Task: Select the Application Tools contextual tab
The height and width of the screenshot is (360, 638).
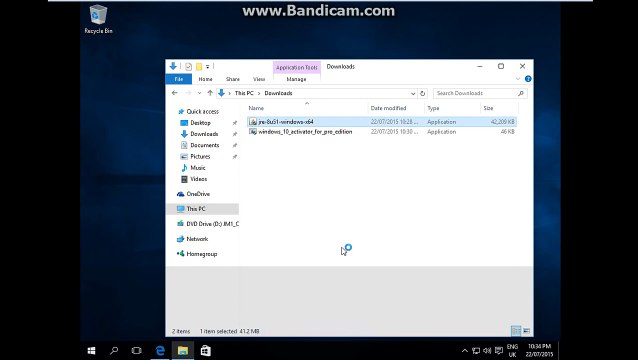Action: (x=297, y=68)
